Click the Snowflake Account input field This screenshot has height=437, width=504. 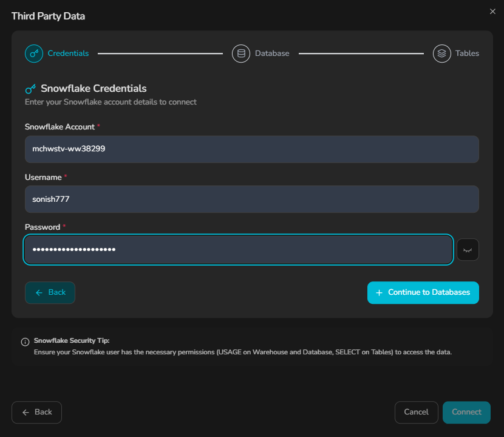coord(251,149)
